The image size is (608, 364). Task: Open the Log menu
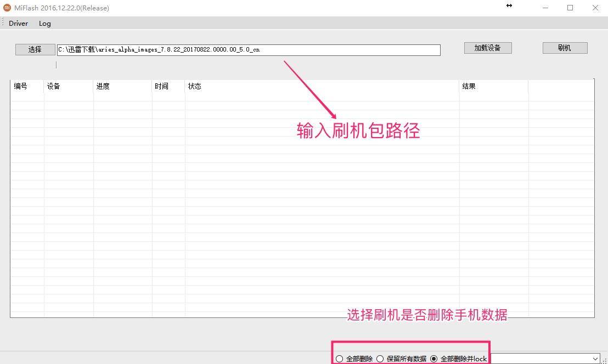44,24
